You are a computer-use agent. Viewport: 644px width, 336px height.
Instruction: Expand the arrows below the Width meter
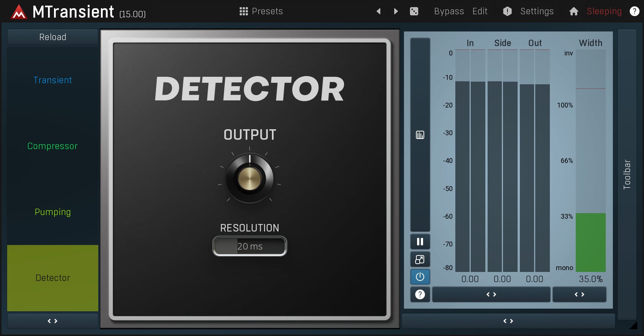click(579, 294)
